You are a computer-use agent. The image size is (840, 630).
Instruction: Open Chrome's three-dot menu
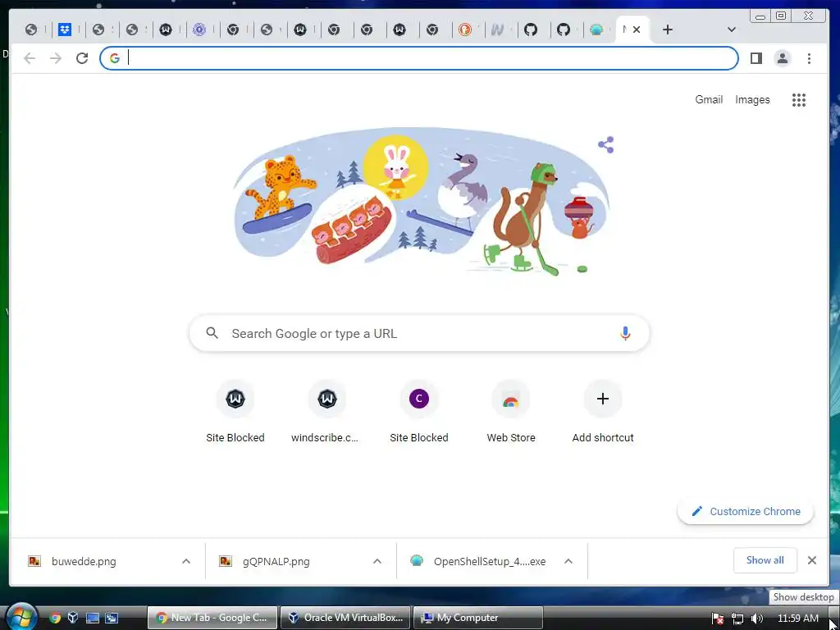(809, 58)
